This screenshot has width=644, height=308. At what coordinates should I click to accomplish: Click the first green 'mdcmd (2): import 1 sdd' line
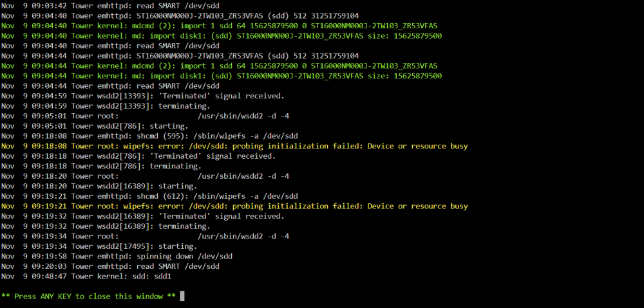point(220,26)
